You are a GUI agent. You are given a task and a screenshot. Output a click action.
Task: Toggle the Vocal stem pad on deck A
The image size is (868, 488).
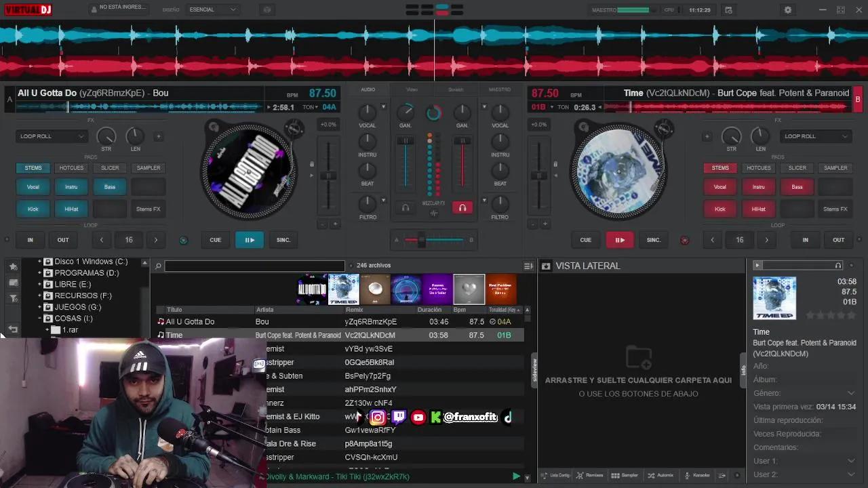point(33,187)
